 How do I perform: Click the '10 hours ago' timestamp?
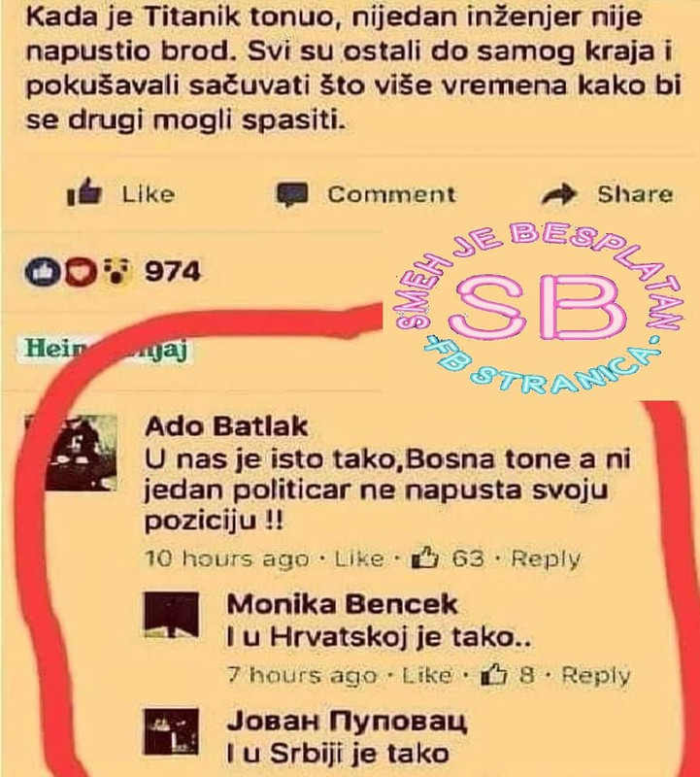click(x=227, y=559)
